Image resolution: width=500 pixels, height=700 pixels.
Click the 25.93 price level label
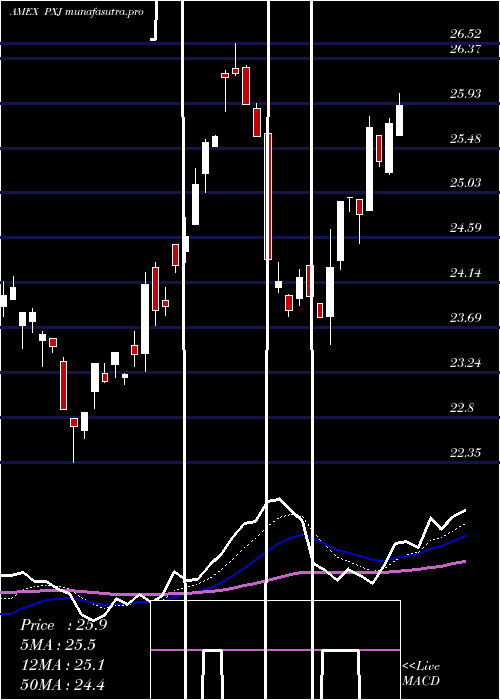pos(466,94)
